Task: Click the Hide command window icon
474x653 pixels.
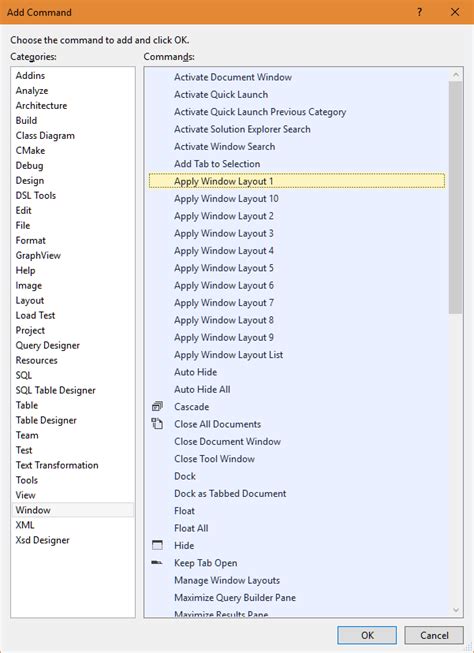Action: (157, 545)
